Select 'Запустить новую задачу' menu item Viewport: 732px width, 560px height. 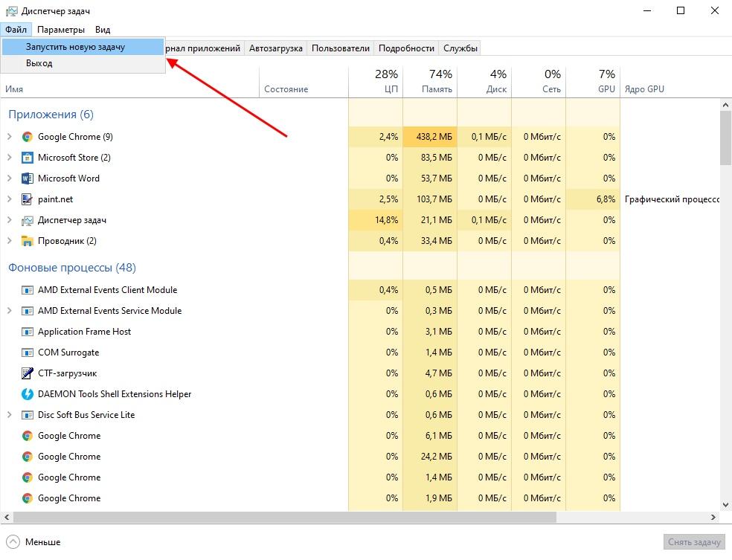pyautogui.click(x=75, y=47)
